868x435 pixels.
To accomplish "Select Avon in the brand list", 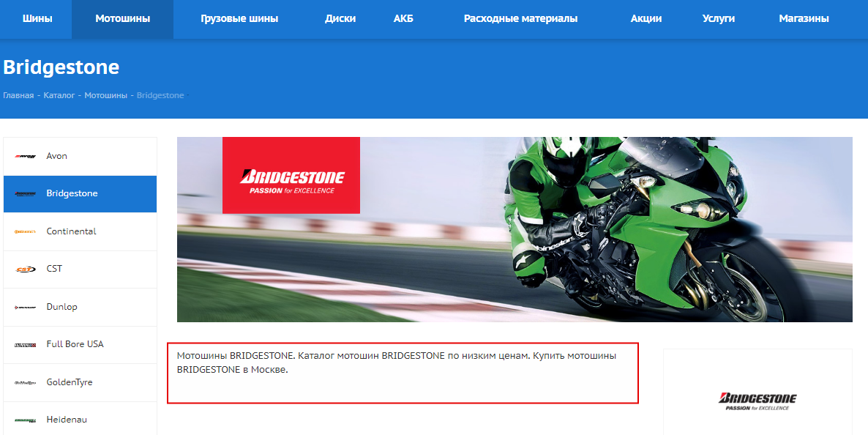I will [x=81, y=156].
